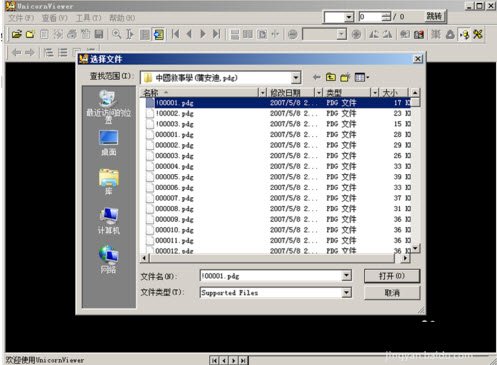Viewport: 497px width, 365px height.
Task: Click the crossed tools settings icon
Action: coord(478,34)
